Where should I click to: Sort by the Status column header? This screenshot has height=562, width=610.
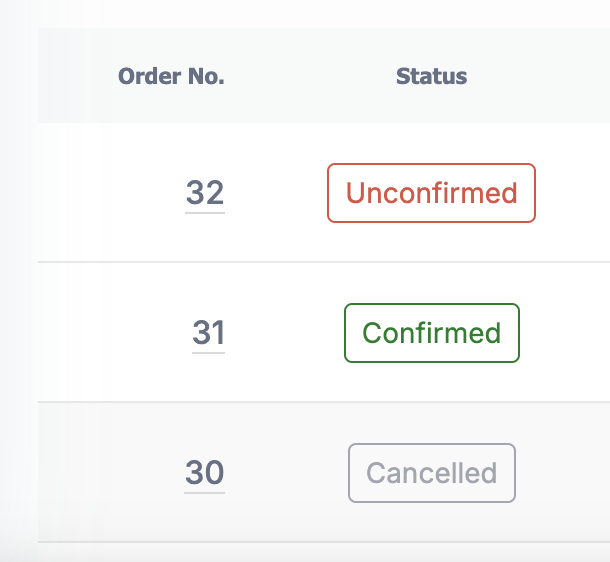click(x=431, y=76)
